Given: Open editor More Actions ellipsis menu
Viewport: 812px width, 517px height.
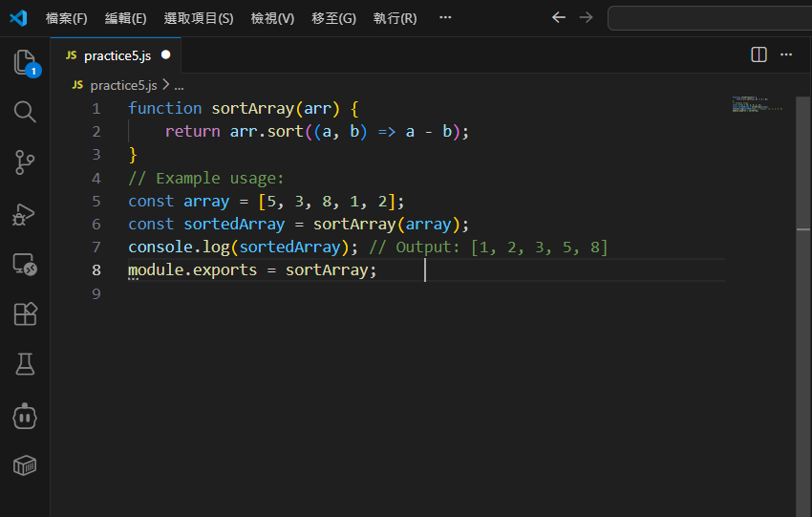Looking at the screenshot, I should click(786, 55).
